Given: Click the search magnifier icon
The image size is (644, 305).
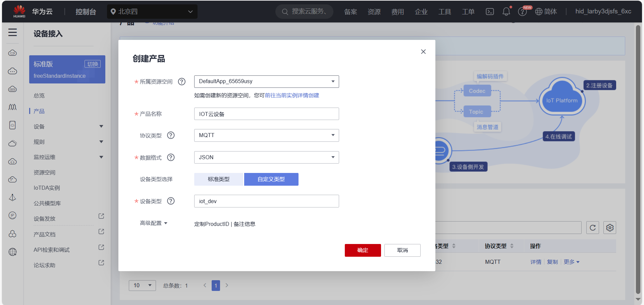Looking at the screenshot, I should pos(285,12).
